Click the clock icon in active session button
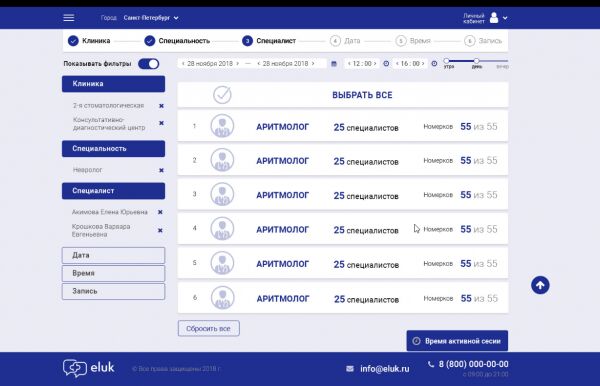Screen dimensions: 600x386 tap(416, 341)
